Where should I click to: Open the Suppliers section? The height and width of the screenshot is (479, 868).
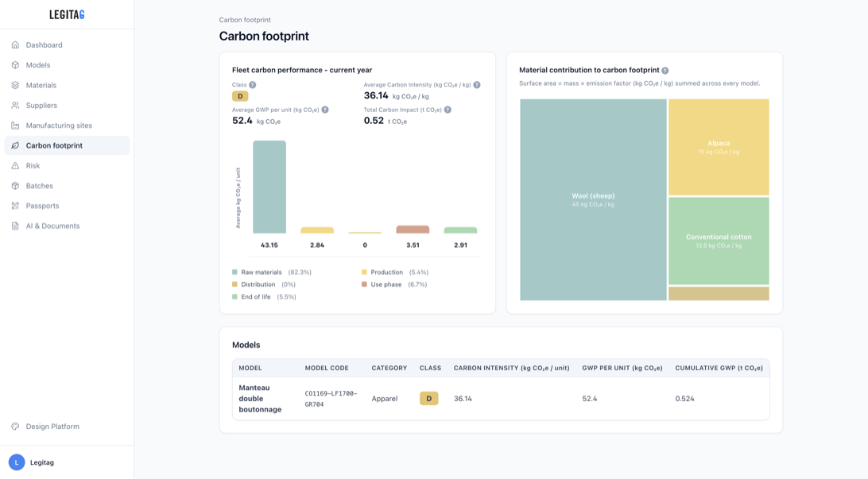pos(67,105)
